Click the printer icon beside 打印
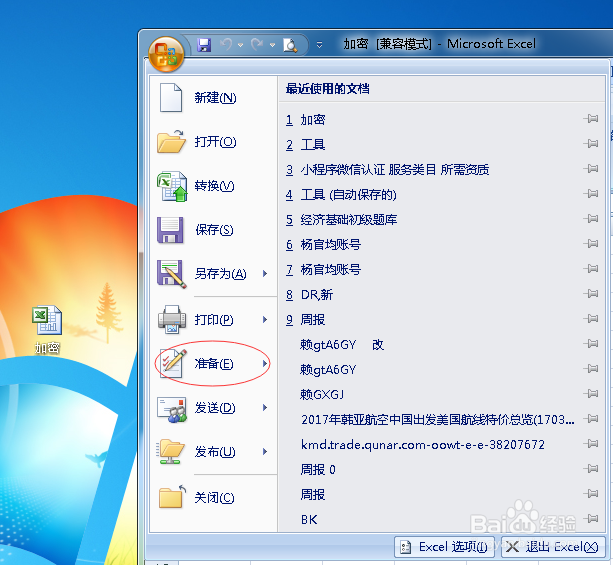 [x=172, y=319]
